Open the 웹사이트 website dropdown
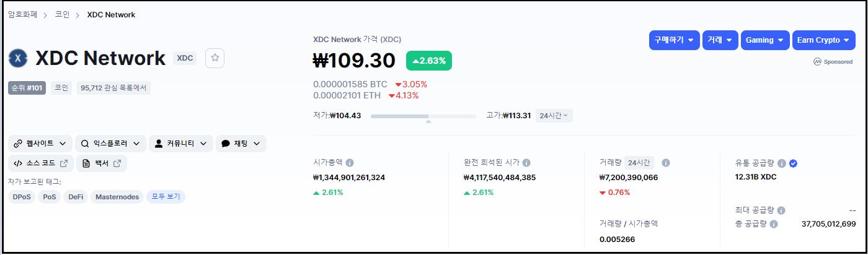The image size is (868, 255). [40, 144]
